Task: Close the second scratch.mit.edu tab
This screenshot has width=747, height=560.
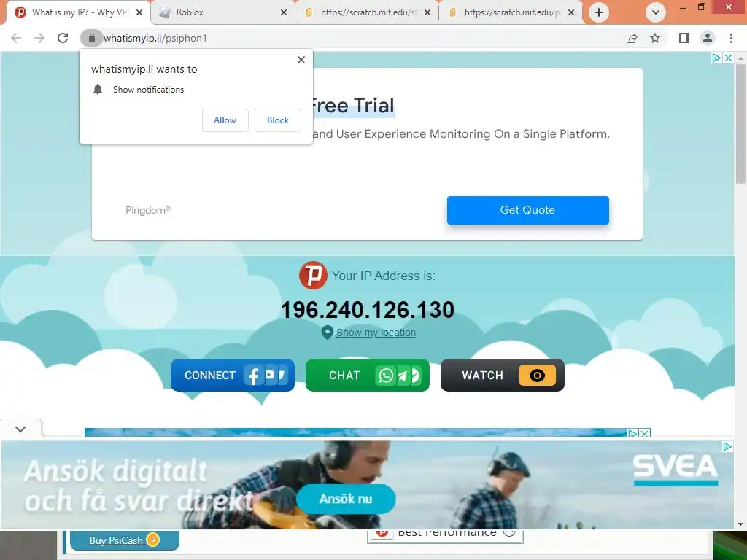Action: pyautogui.click(x=571, y=12)
